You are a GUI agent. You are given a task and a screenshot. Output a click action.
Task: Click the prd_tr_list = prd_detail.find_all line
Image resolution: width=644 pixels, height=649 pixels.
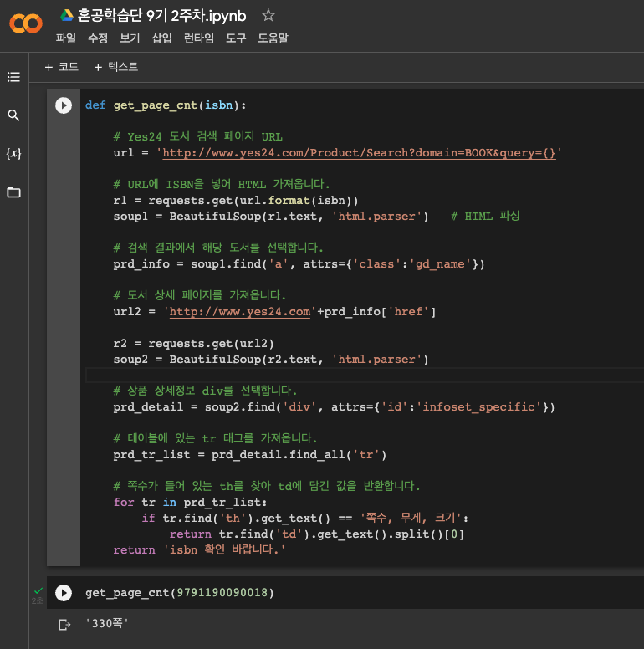tap(249, 455)
